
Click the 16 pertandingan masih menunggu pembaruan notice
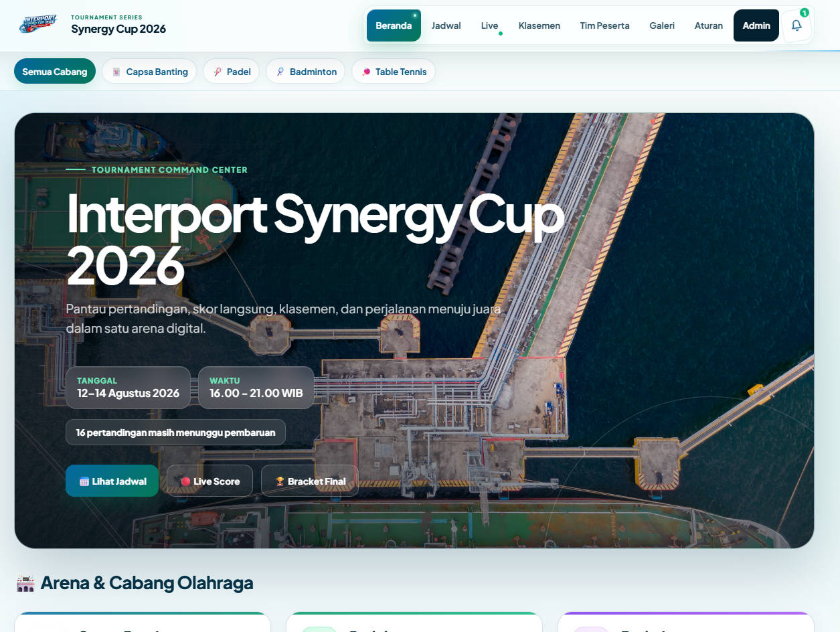[175, 432]
